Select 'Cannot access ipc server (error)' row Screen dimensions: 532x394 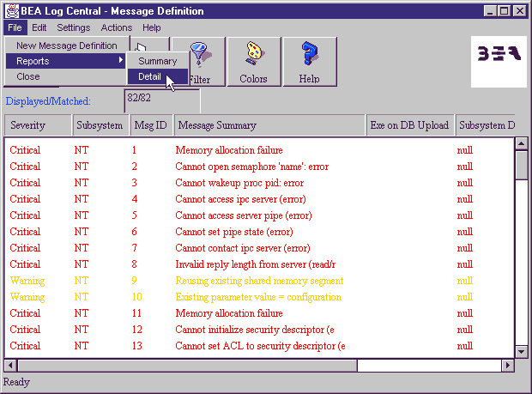[259, 199]
